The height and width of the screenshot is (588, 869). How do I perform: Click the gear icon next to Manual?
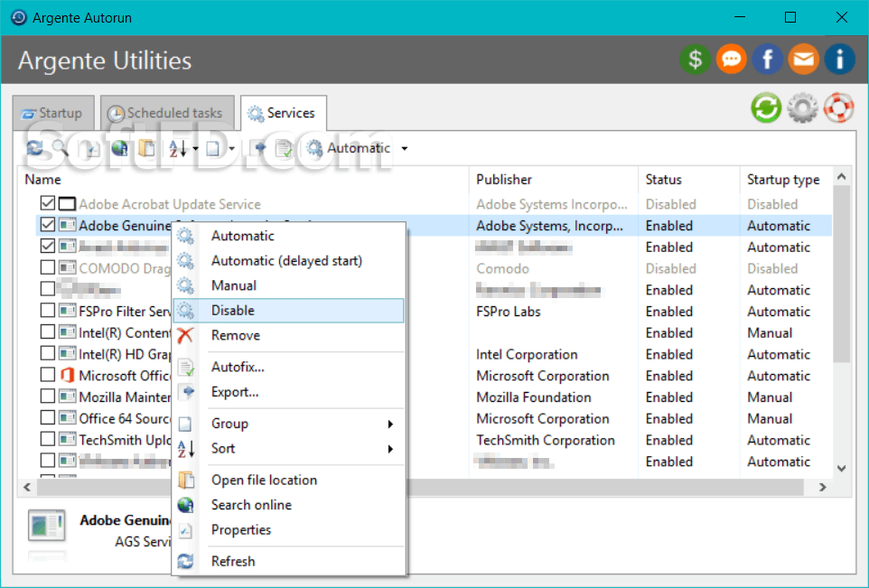pyautogui.click(x=185, y=285)
